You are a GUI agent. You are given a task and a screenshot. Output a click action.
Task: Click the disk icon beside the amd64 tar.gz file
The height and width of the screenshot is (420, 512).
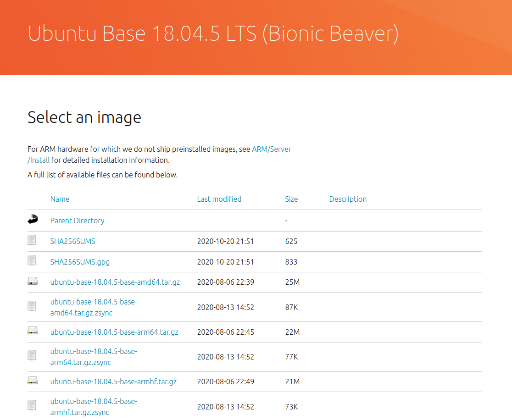click(32, 281)
